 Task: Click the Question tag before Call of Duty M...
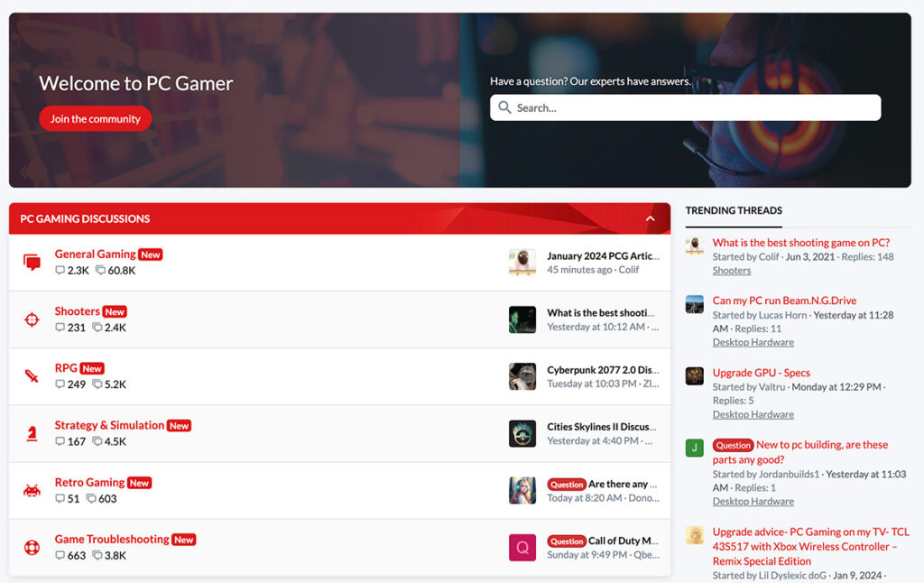[567, 541]
